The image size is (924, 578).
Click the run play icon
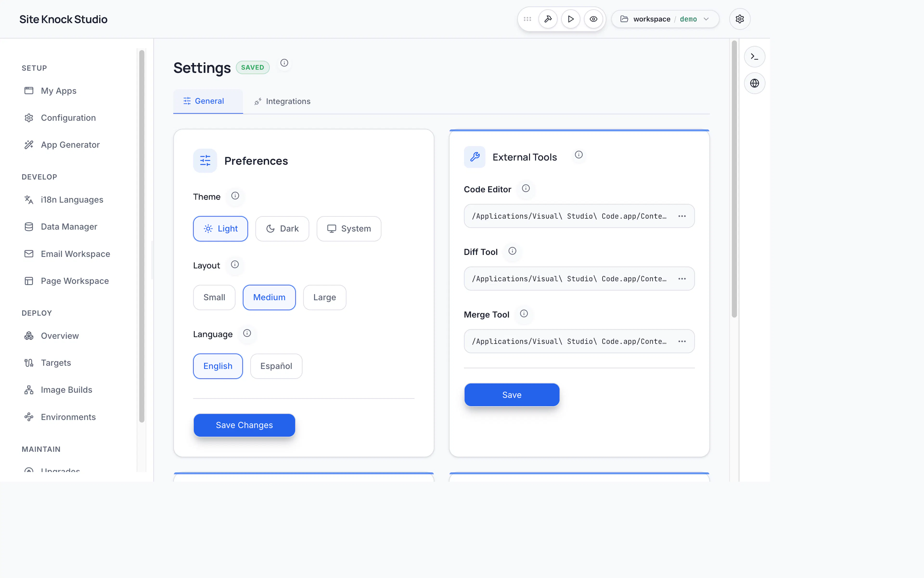(571, 19)
